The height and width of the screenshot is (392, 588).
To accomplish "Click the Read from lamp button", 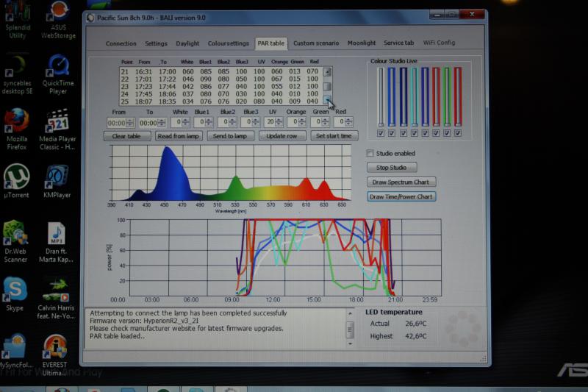I will [x=179, y=136].
